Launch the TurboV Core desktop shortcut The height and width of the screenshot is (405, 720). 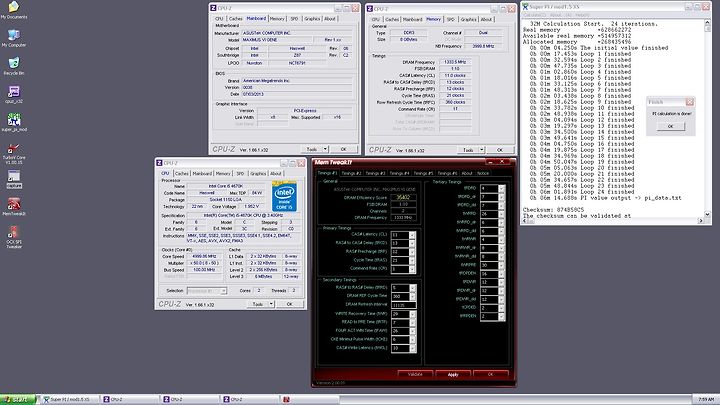tap(14, 153)
